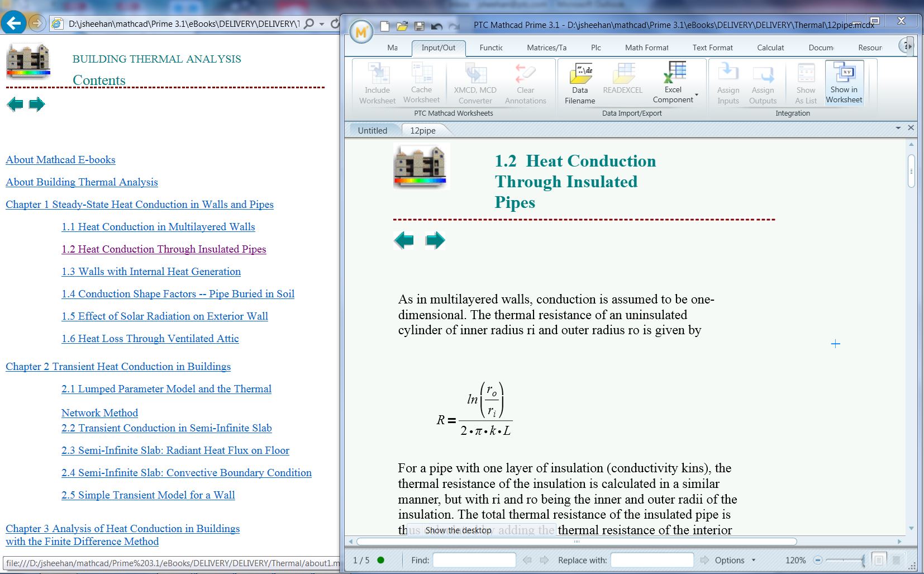Click previous-page arrow on Contents page

15,104
